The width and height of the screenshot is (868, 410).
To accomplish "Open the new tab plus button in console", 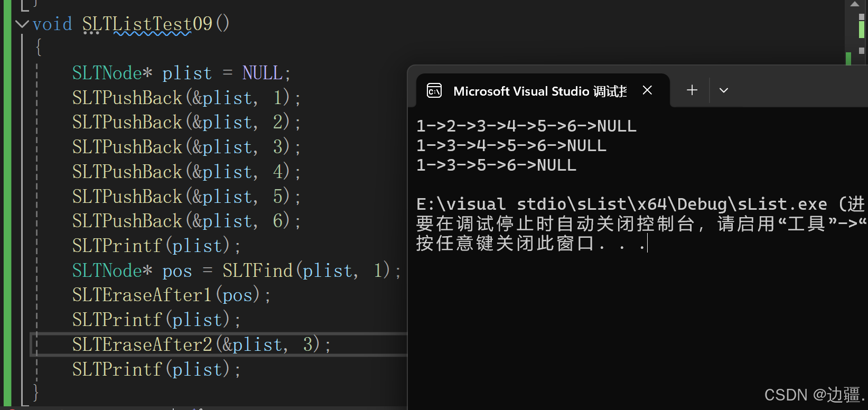I will coord(692,90).
